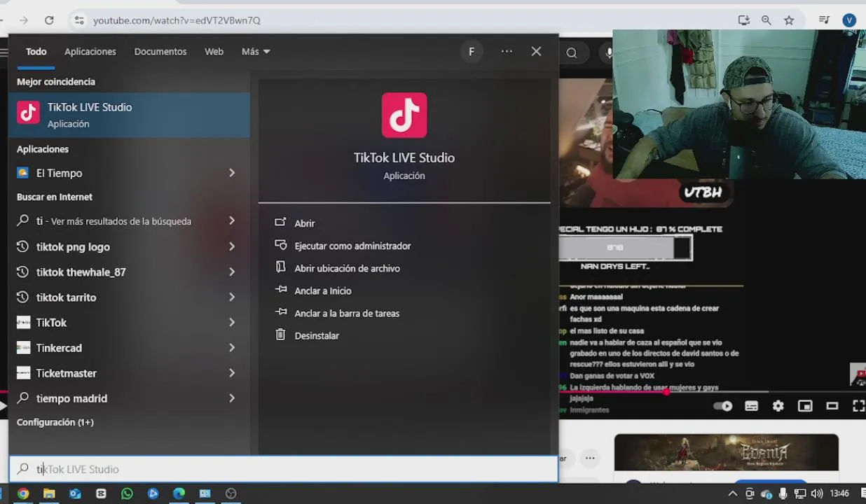View site information icon in address bar
Screen dimensions: 866x504
click(79, 20)
